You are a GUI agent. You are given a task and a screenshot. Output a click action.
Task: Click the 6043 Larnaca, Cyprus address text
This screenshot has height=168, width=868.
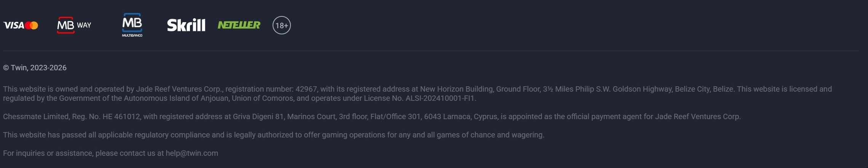point(461,116)
